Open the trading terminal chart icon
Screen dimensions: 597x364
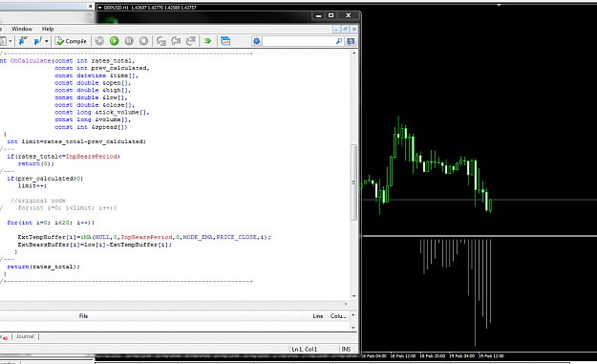225,41
